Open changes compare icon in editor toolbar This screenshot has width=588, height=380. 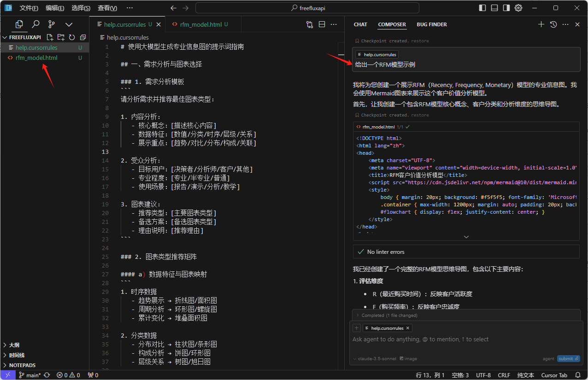[x=310, y=24]
